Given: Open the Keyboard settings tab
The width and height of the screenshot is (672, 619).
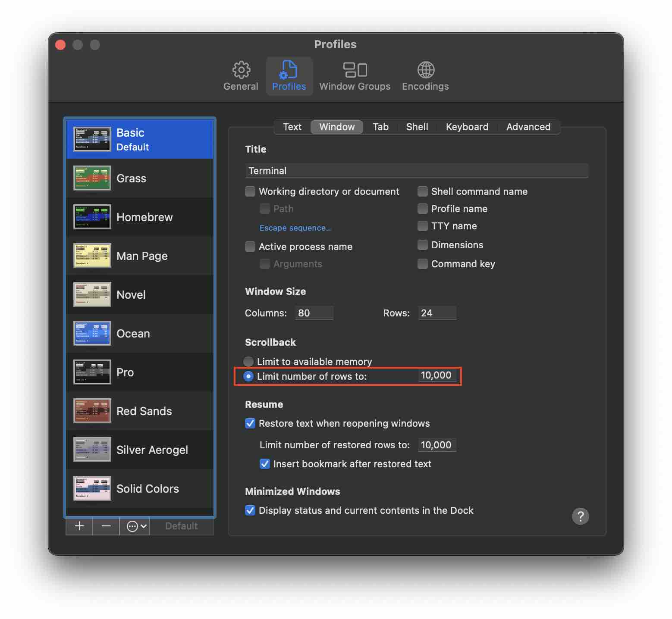Looking at the screenshot, I should pos(467,127).
